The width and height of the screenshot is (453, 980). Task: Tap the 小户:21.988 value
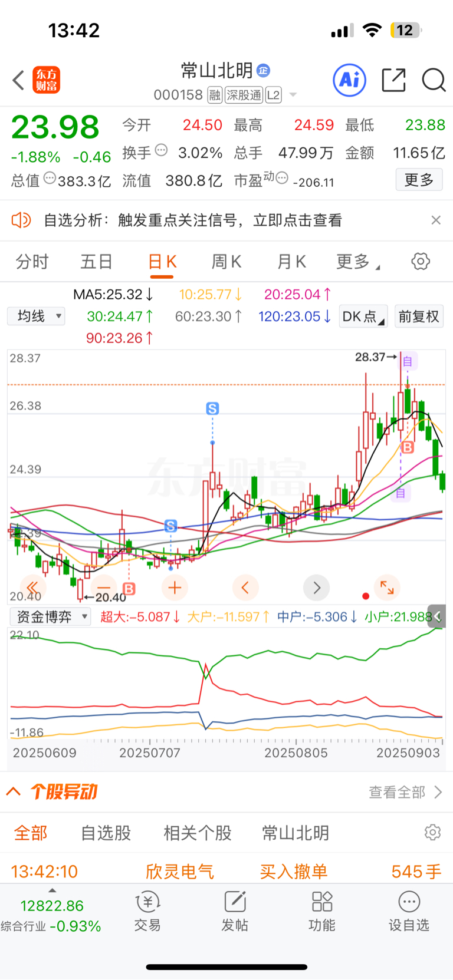399,617
